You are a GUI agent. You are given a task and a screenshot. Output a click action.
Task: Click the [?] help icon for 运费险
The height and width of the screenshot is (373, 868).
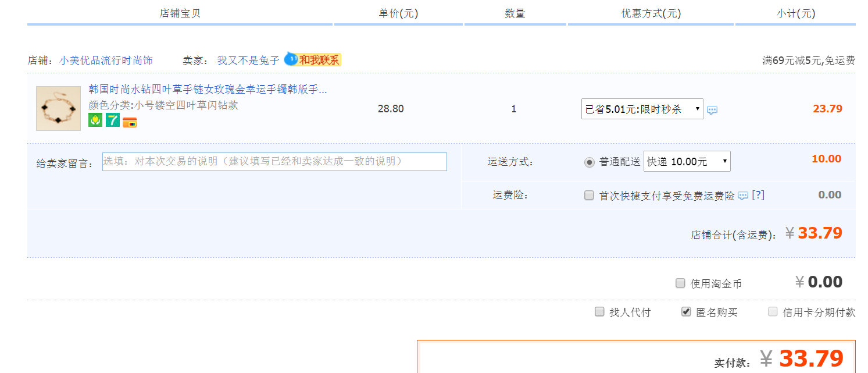point(758,196)
